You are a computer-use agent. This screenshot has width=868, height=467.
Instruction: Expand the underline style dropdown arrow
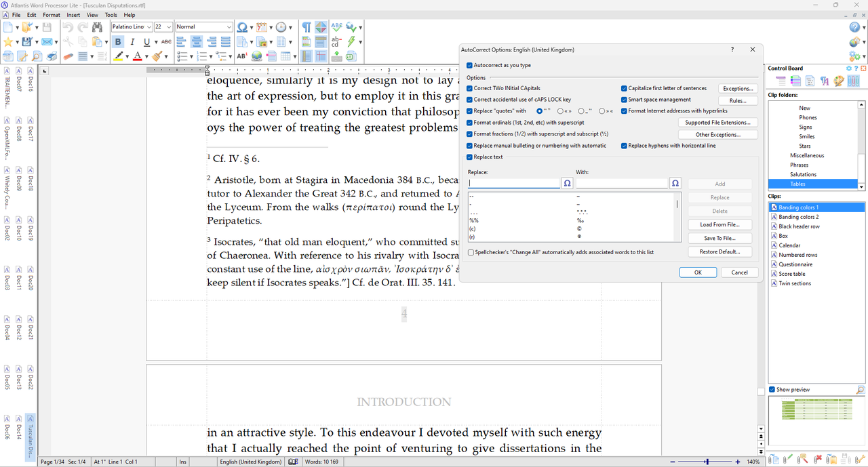click(156, 42)
